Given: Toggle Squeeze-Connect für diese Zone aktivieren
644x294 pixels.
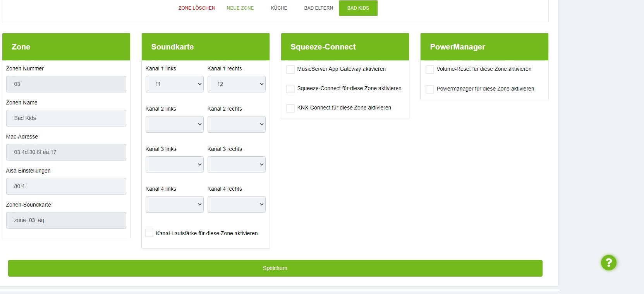Looking at the screenshot, I should click(x=290, y=89).
